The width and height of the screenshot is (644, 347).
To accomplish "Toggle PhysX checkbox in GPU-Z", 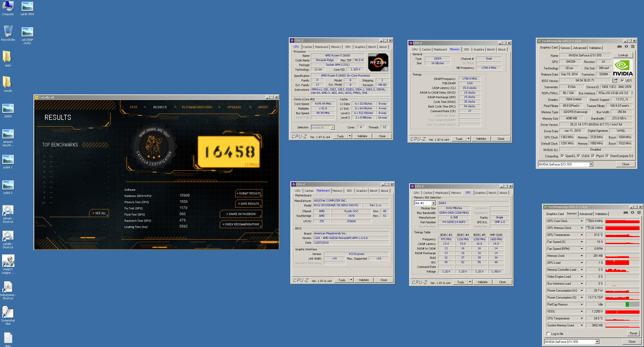I will coord(593,156).
